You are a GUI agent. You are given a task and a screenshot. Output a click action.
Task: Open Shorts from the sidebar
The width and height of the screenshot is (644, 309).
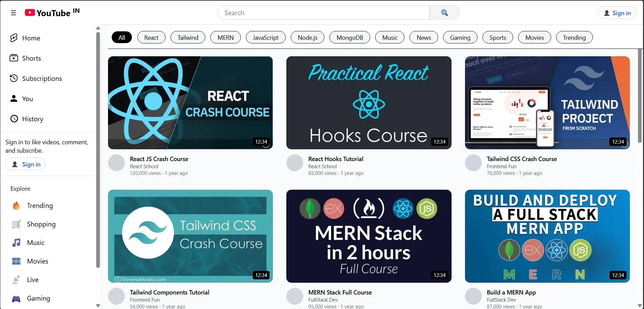pos(14,58)
